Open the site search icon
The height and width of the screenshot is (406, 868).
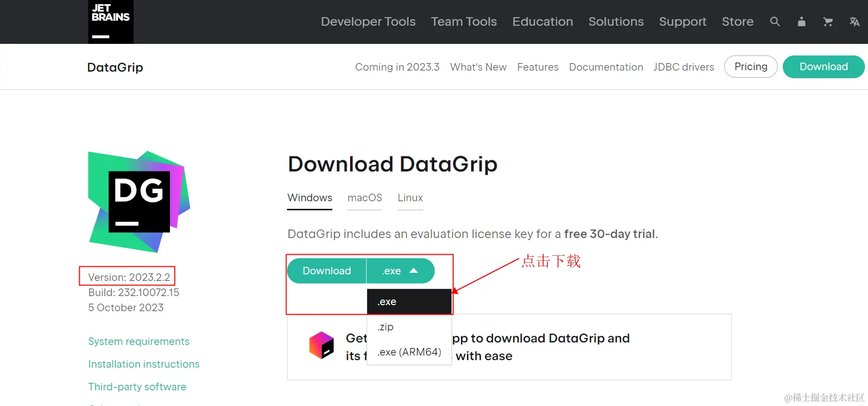(x=775, y=22)
